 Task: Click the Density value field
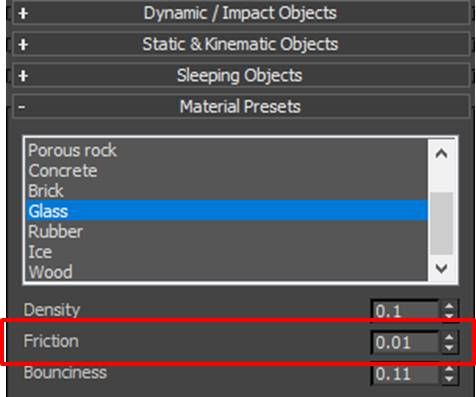[x=405, y=311]
